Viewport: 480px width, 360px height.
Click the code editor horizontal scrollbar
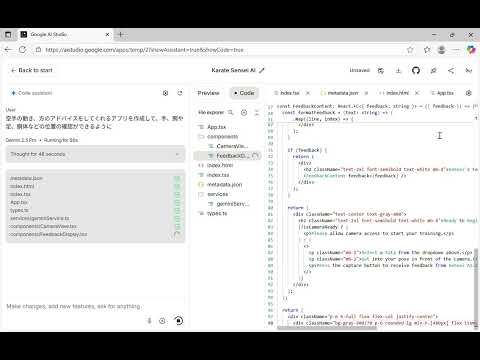pos(327,328)
